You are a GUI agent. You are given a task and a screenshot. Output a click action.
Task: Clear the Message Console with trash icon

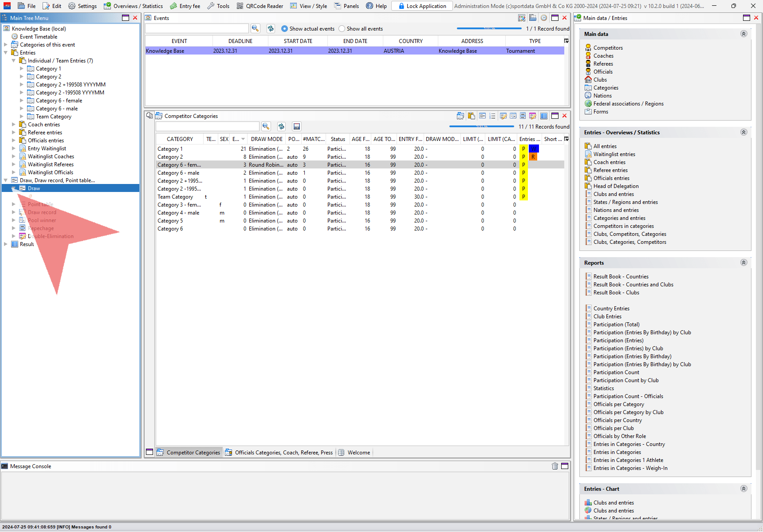click(555, 466)
